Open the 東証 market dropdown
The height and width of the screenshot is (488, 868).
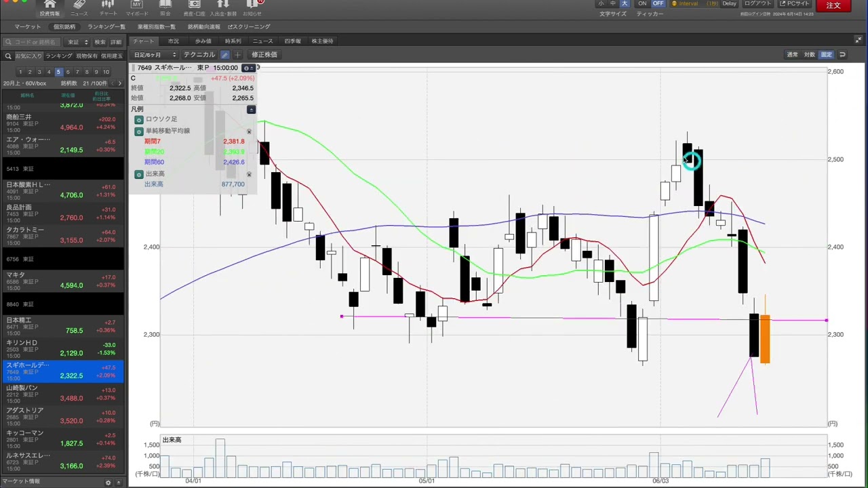(x=77, y=42)
